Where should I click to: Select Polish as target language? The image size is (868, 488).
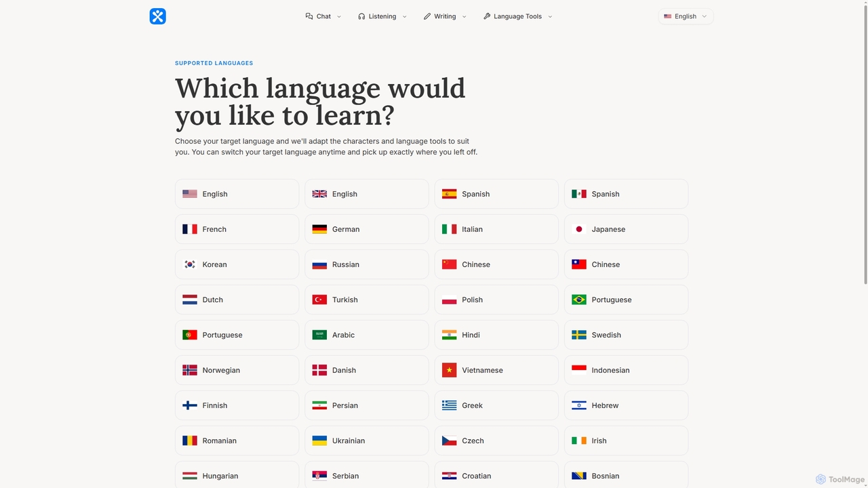click(x=496, y=300)
